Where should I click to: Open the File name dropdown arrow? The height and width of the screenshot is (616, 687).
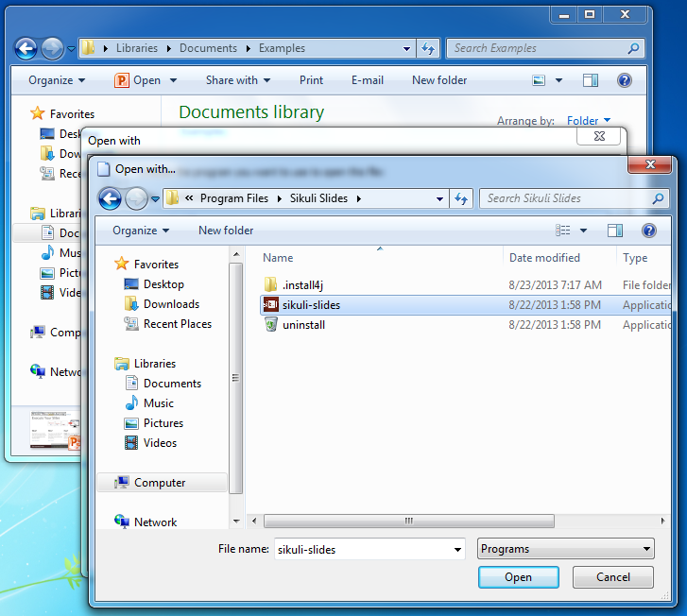click(x=457, y=550)
